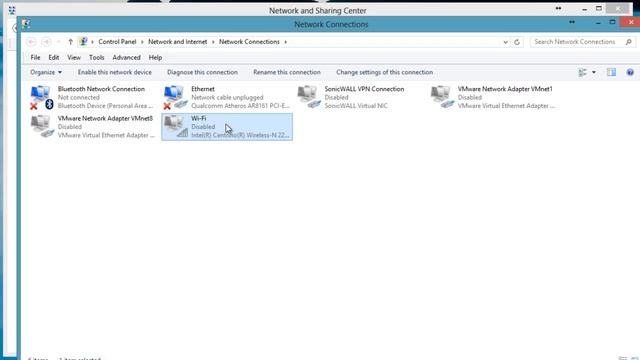Minimize the Network and Sharing Center window
The width and height of the screenshot is (640, 360).
pyautogui.click(x=584, y=9)
